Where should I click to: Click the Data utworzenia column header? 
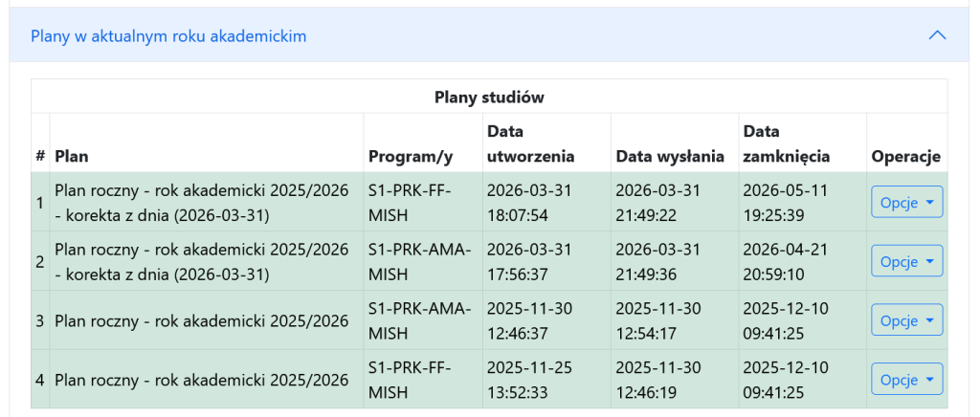tap(530, 143)
